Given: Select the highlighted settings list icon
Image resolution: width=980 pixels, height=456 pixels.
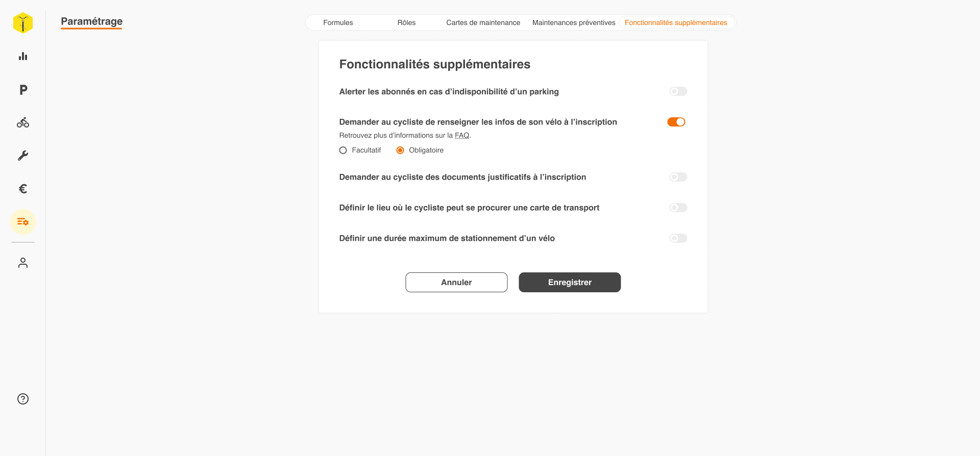Looking at the screenshot, I should (x=22, y=221).
